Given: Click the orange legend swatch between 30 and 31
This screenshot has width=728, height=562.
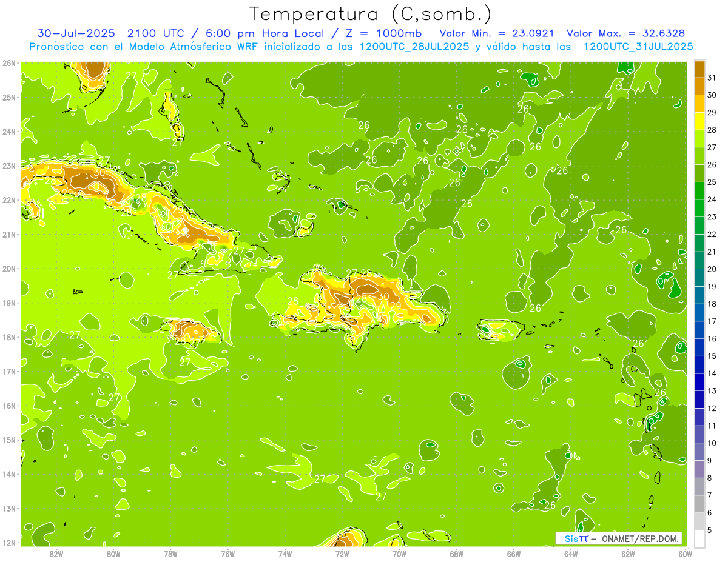Looking at the screenshot, I should coord(699,87).
